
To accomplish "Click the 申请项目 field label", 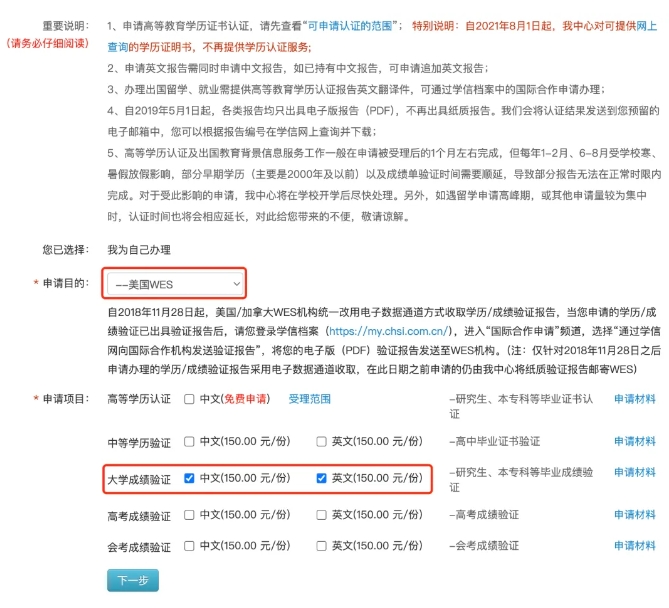I will pos(65,399).
